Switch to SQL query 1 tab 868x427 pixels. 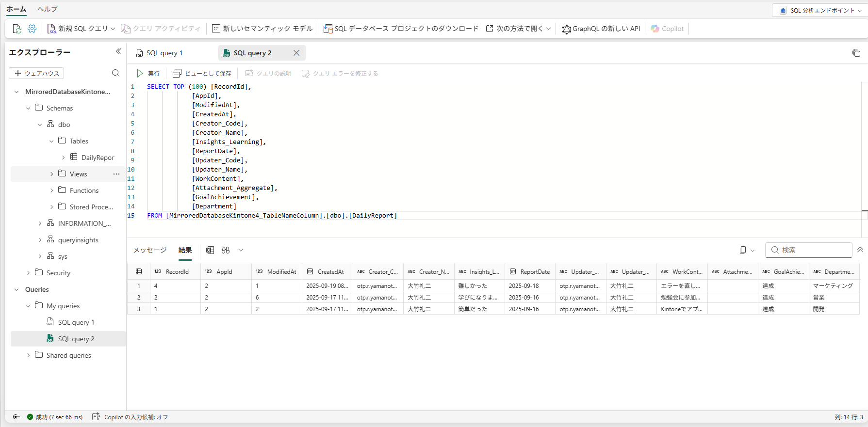click(x=165, y=53)
